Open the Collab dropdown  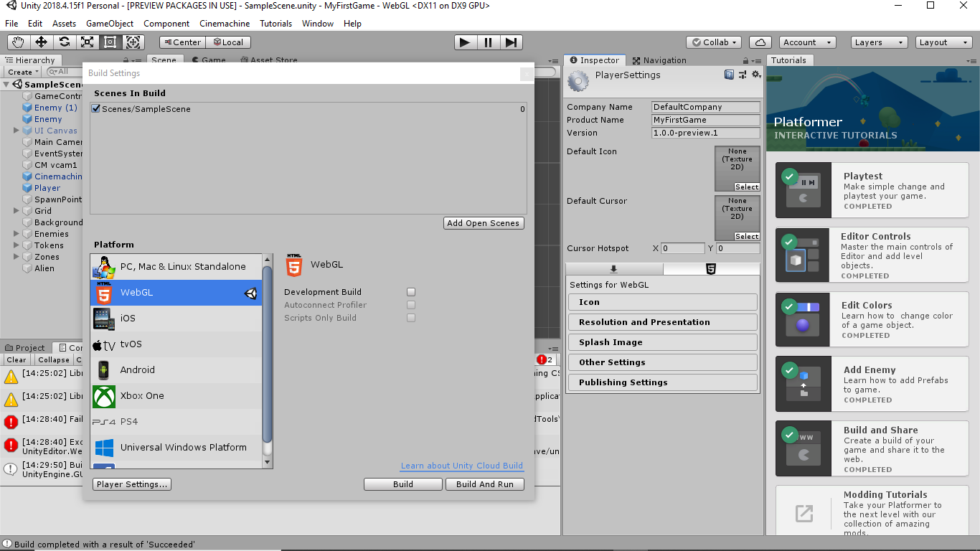click(x=714, y=42)
